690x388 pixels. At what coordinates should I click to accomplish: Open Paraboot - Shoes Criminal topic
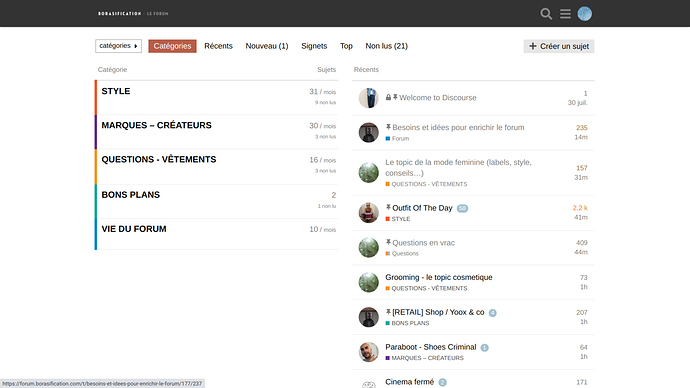point(431,347)
